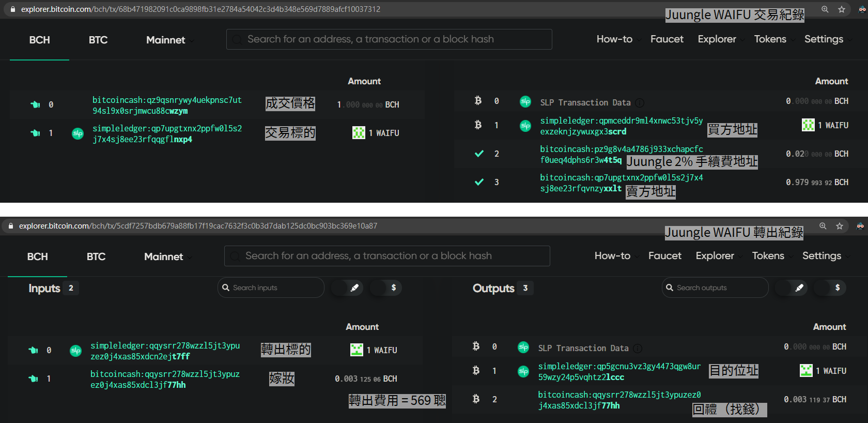Open output address bitcoincash:qp7upgtxnx2ppfw0l5s2j7x4
The height and width of the screenshot is (423, 868).
tap(622, 183)
